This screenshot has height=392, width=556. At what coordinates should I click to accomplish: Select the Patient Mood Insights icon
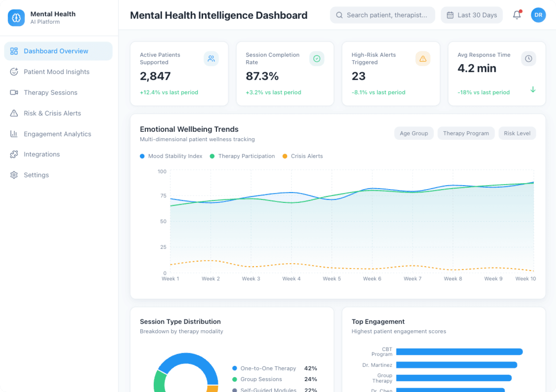[x=14, y=72]
